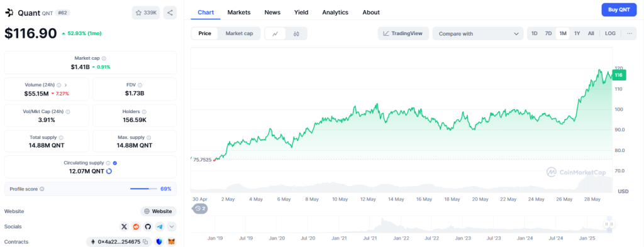
Task: Switch to the Markets tab
Action: coord(239,13)
